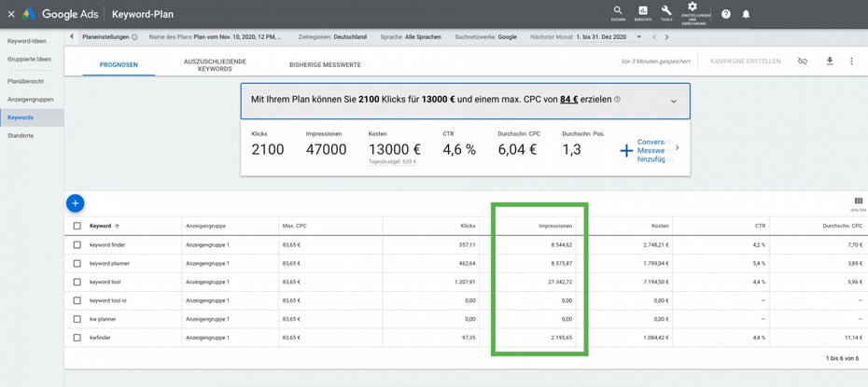Check the kw planner row checkbox

tap(77, 319)
